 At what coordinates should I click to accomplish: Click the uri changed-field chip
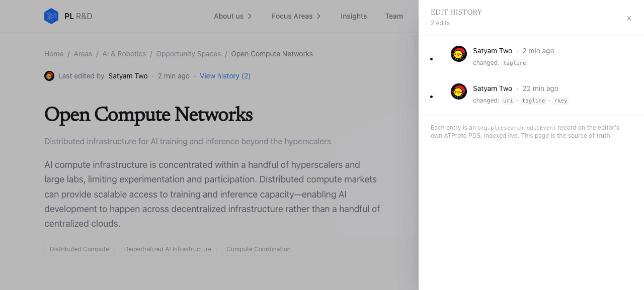tap(508, 101)
